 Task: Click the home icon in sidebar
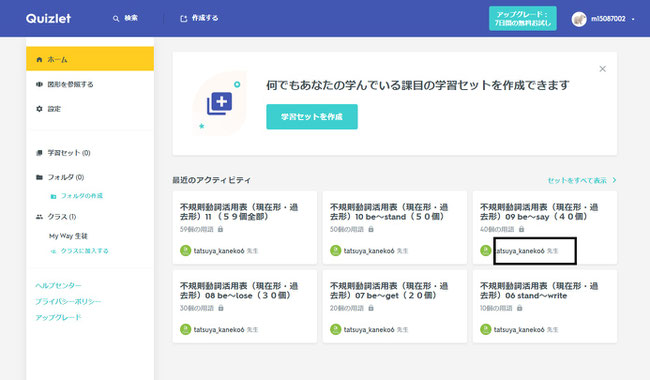39,60
